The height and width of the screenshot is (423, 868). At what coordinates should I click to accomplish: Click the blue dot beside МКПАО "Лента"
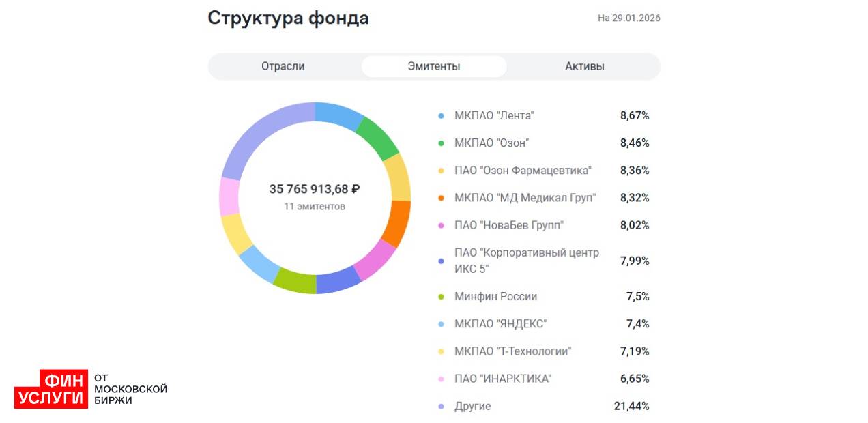click(x=441, y=116)
